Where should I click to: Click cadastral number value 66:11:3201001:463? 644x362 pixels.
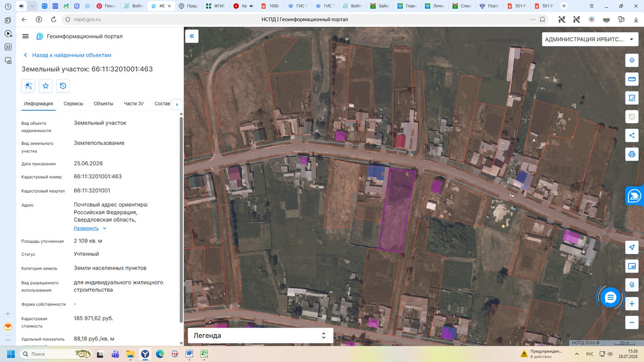click(x=98, y=176)
